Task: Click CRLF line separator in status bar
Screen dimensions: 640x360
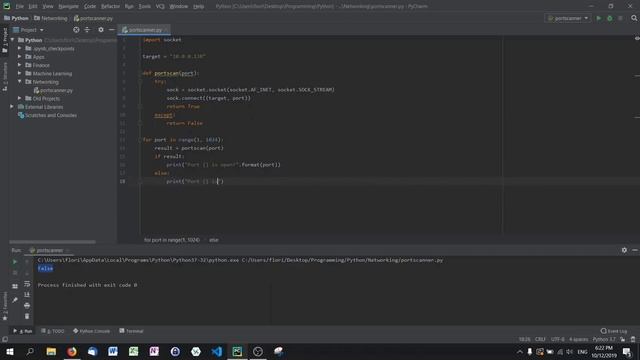Action: click(x=540, y=339)
